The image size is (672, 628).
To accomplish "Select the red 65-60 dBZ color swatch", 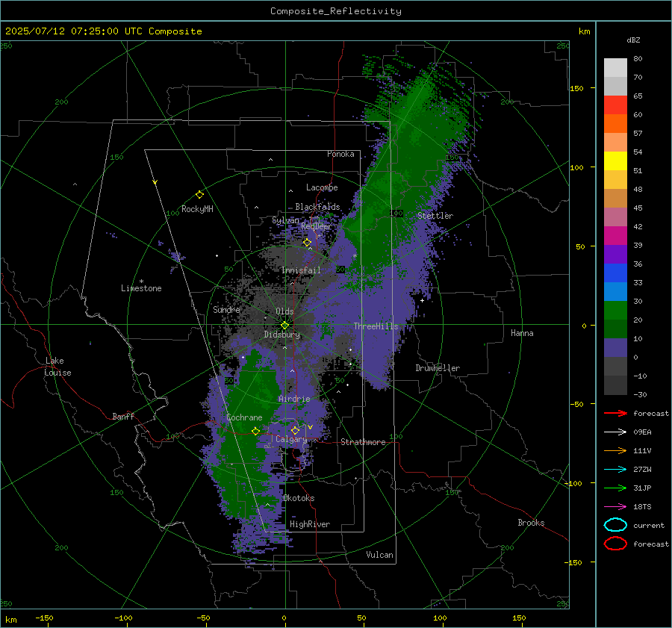I will point(615,105).
